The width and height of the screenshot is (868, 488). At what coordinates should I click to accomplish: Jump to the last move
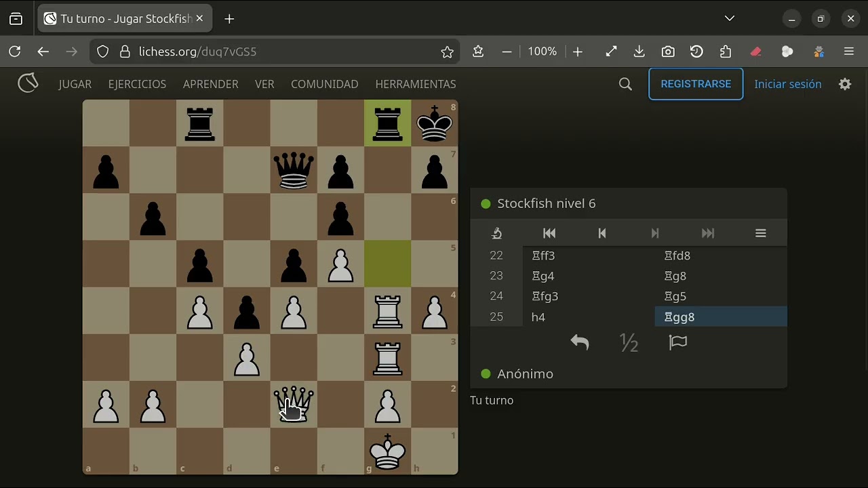click(708, 233)
